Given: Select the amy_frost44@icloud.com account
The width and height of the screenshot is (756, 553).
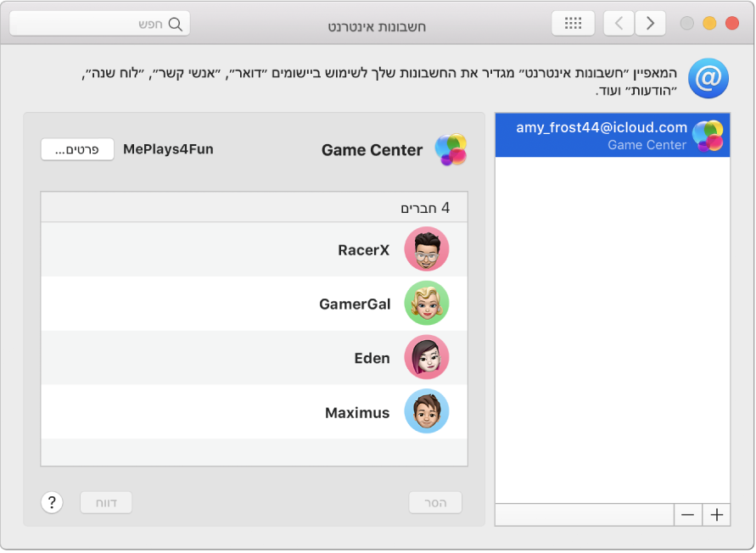Looking at the screenshot, I should (613, 135).
